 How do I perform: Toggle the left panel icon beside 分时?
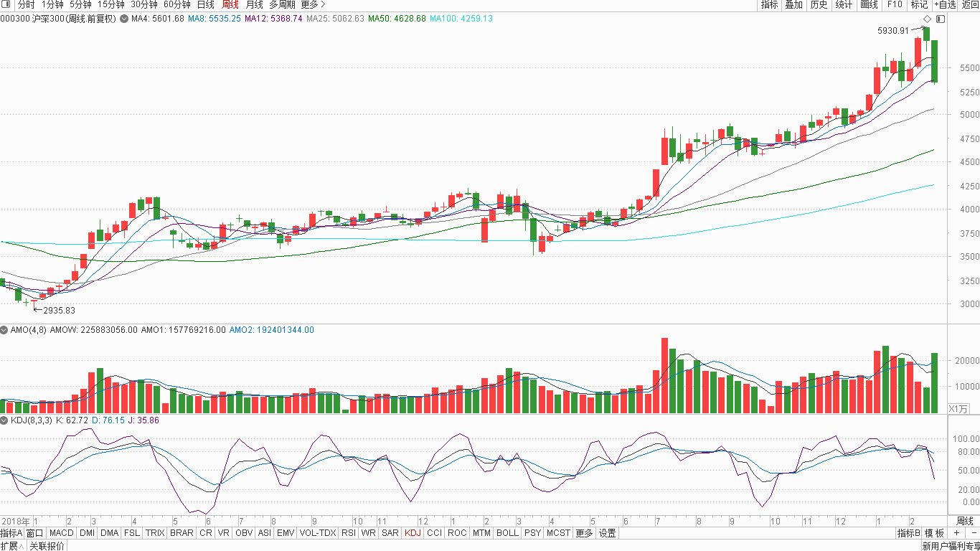click(x=6, y=4)
